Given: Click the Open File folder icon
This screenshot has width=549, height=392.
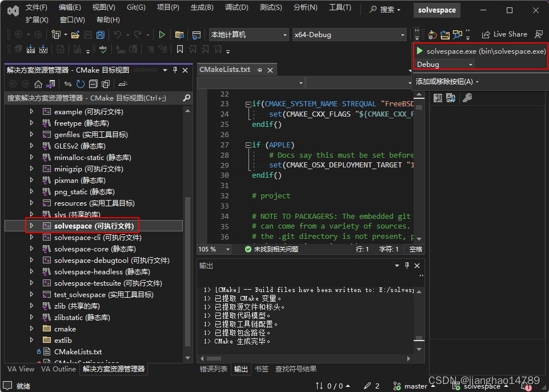Looking at the screenshot, I should coord(75,34).
